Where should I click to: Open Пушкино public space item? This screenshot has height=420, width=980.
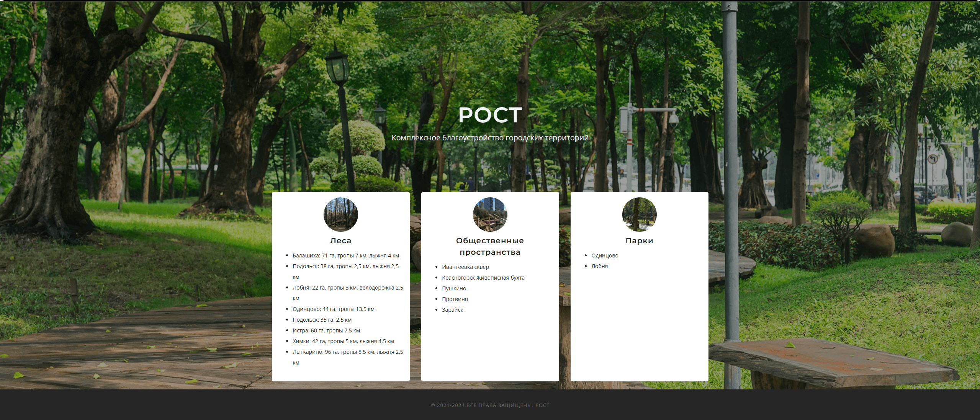[454, 288]
